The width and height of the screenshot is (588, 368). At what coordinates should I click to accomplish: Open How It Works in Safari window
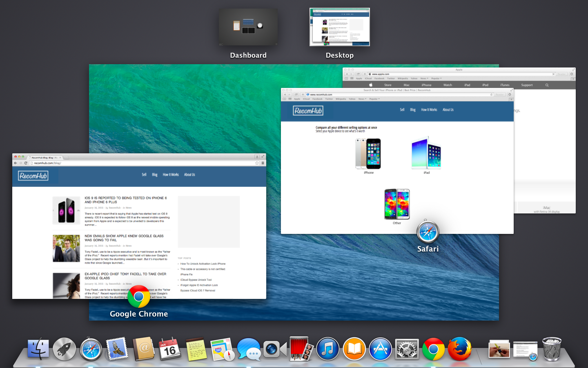coord(429,110)
